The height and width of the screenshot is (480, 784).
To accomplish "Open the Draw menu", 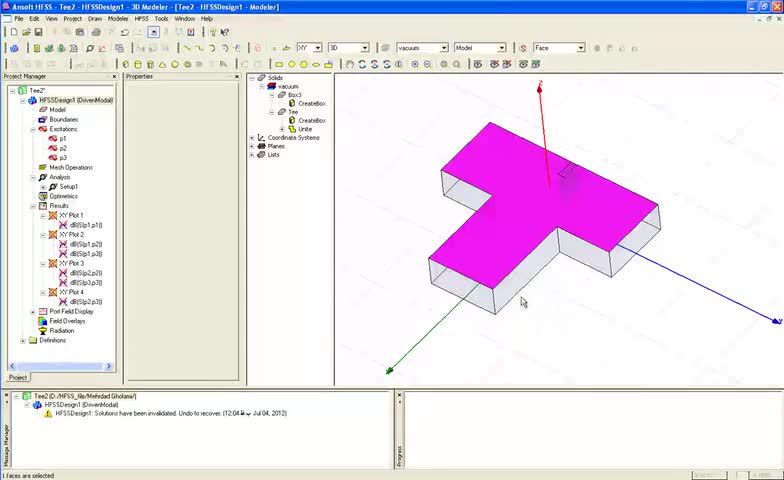I will 95,18.
